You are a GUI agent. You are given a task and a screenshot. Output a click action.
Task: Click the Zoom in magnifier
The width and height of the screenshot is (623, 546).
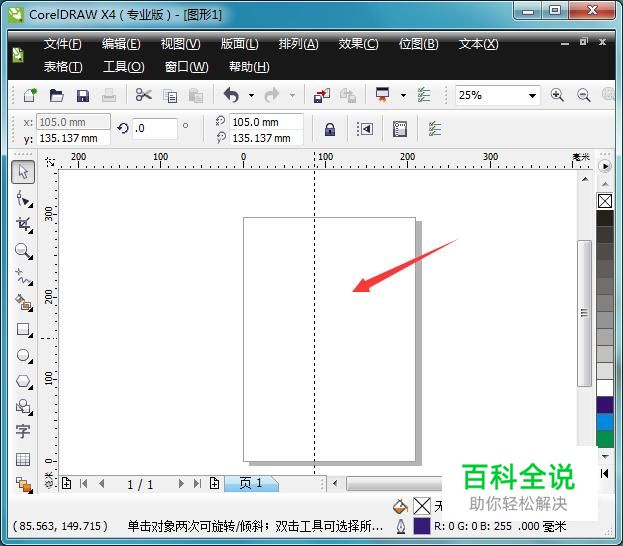click(557, 95)
